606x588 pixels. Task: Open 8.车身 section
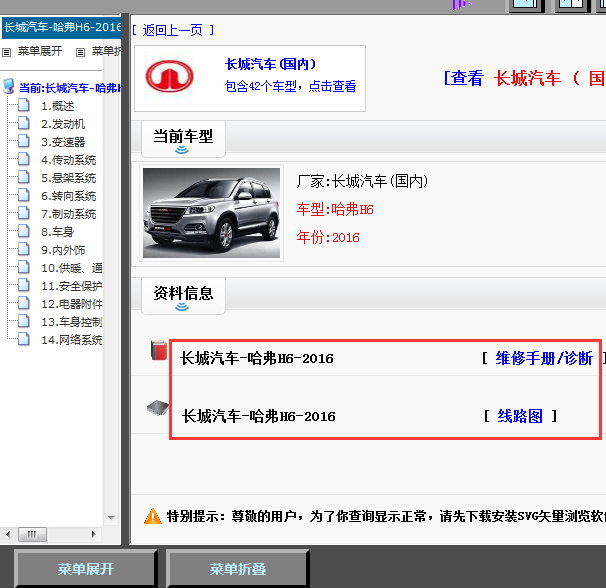[x=58, y=232]
